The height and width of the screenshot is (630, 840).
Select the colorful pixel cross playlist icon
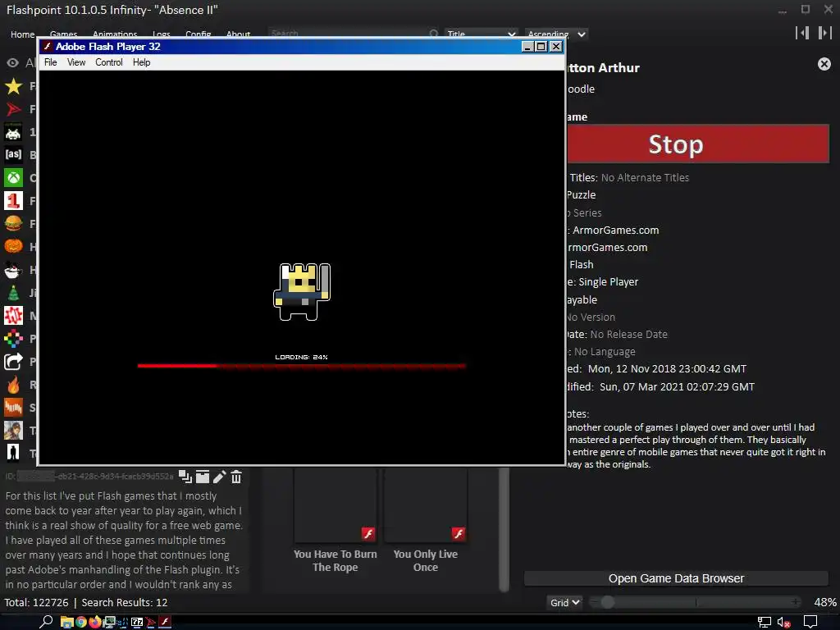click(x=13, y=339)
